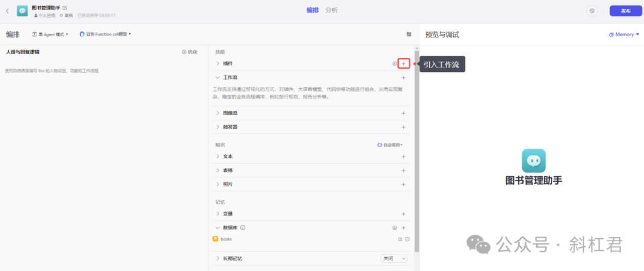Image resolution: width=644 pixels, height=271 pixels.
Task: Open the Memory dropdown in preview panel
Action: point(624,35)
